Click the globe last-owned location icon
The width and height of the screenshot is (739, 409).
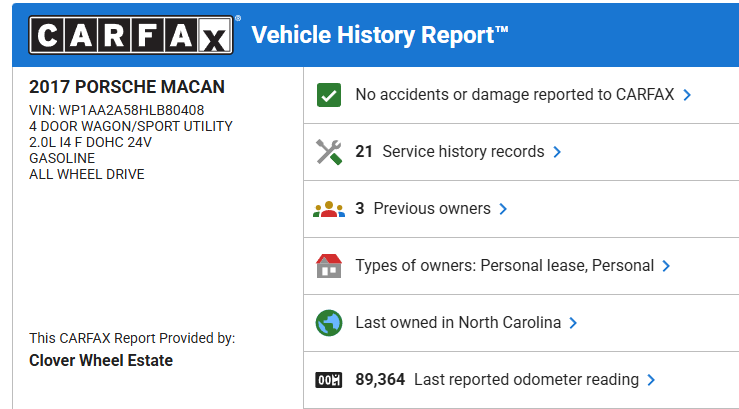tap(329, 323)
